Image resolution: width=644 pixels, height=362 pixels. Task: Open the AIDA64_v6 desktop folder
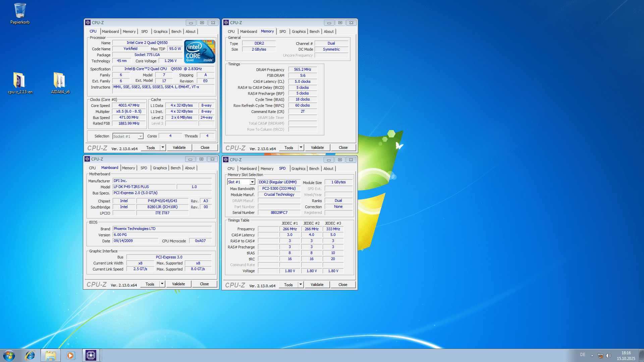click(60, 81)
